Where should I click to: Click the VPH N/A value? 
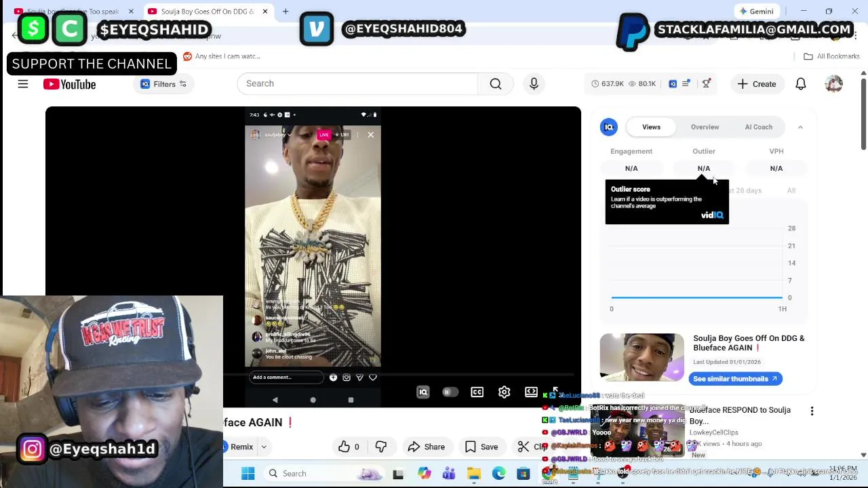click(776, 168)
